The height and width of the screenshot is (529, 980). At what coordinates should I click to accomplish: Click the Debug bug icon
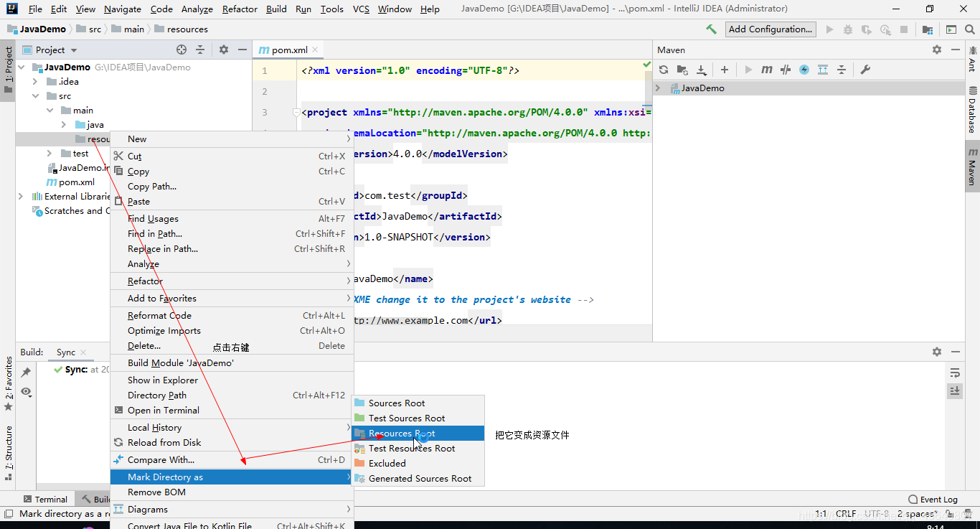coord(848,29)
